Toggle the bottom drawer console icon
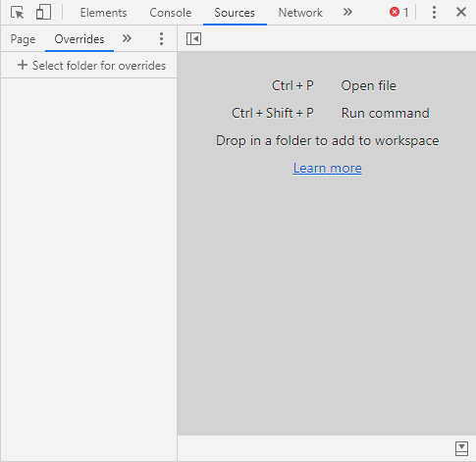This screenshot has width=476, height=462. [x=461, y=448]
